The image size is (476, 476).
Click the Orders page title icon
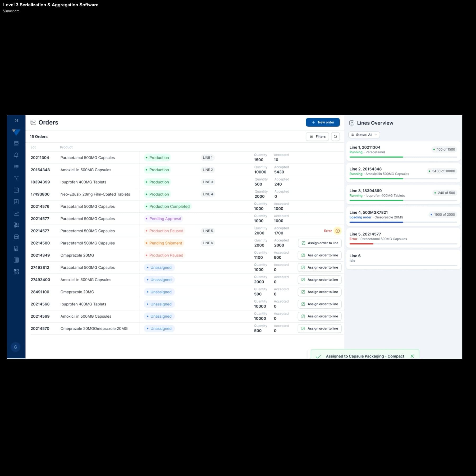click(x=33, y=122)
